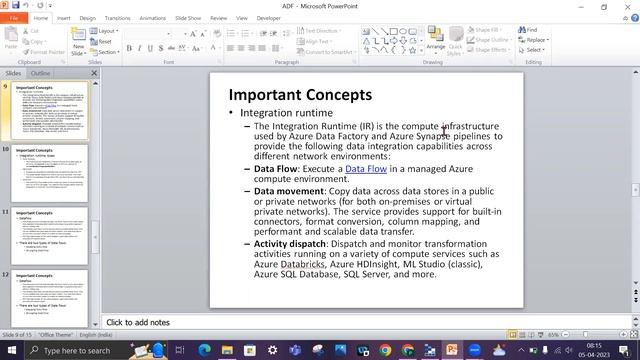The width and height of the screenshot is (640, 360).
Task: Open Change Case dropdown
Action: (x=197, y=48)
